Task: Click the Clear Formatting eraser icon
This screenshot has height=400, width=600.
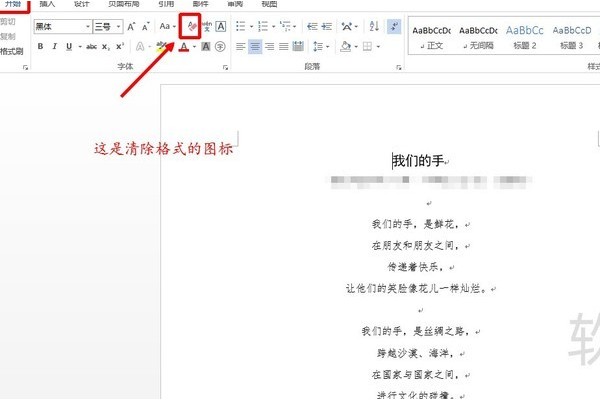Action: 192,26
